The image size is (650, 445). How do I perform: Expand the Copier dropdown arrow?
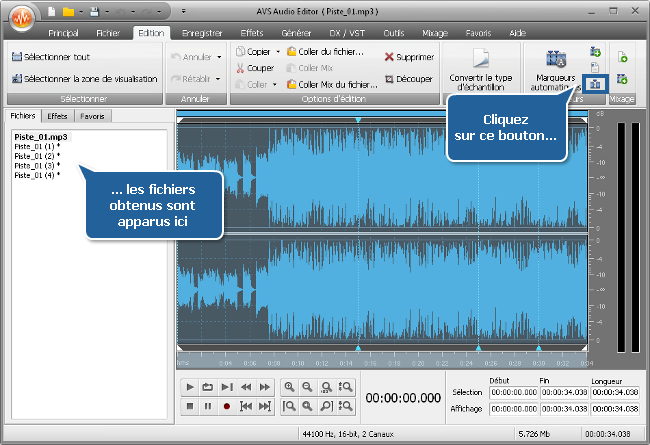pyautogui.click(x=278, y=52)
